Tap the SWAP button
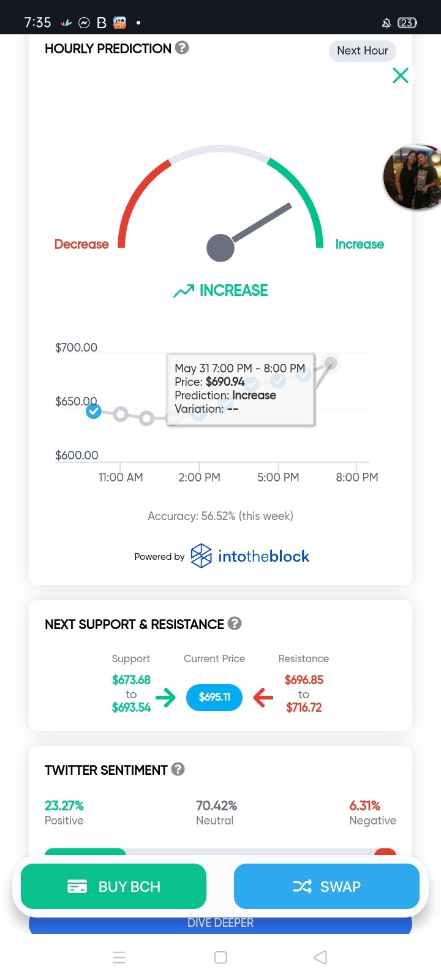 [x=326, y=886]
